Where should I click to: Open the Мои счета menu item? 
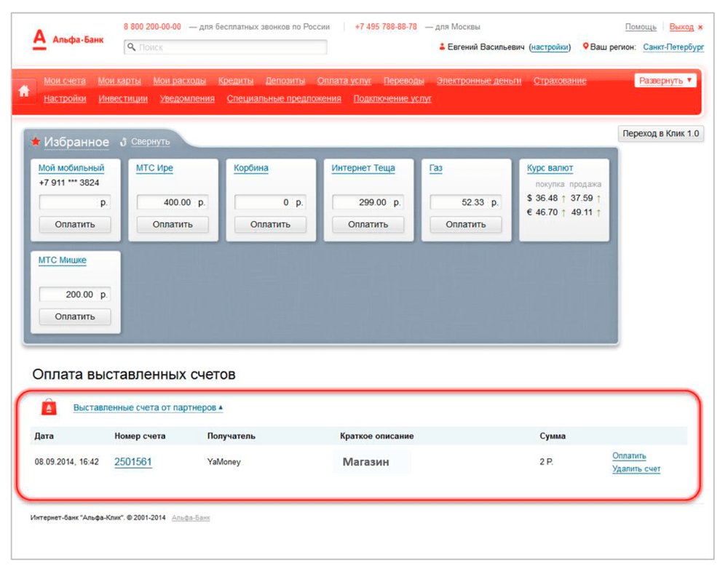point(65,81)
